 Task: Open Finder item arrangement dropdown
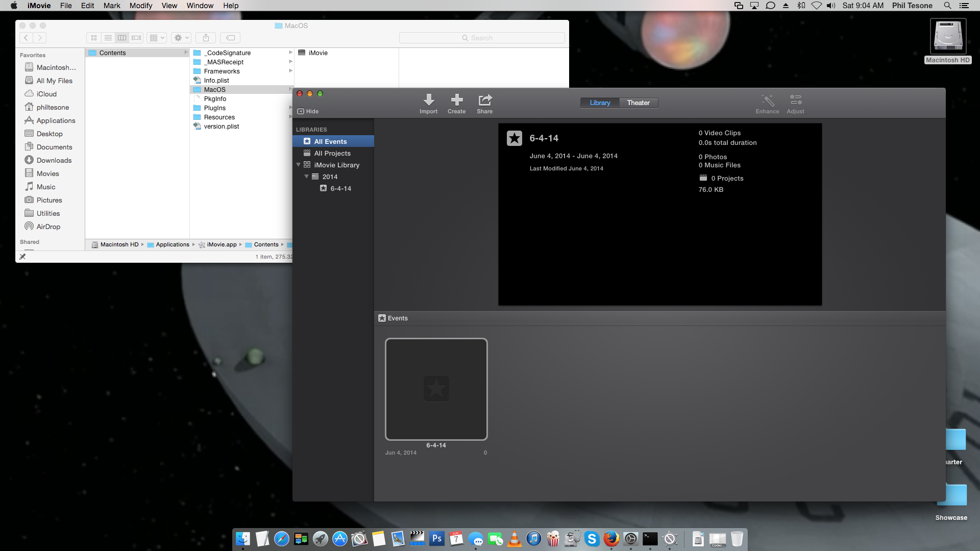157,38
